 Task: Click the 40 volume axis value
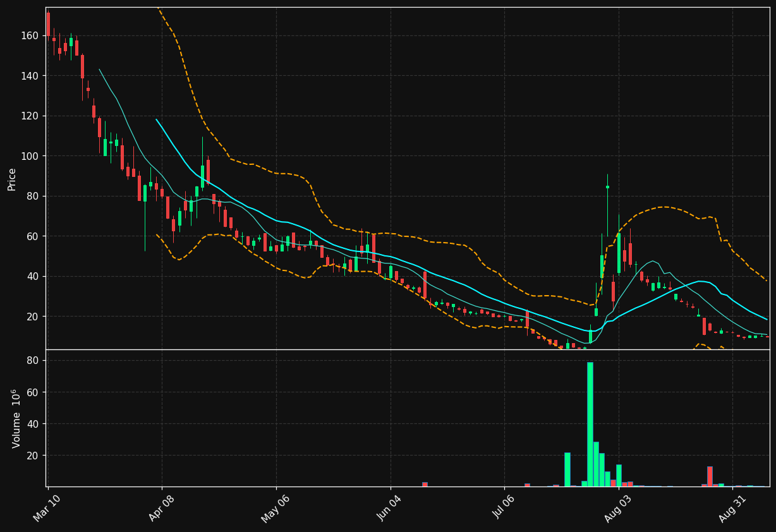[x=32, y=423]
